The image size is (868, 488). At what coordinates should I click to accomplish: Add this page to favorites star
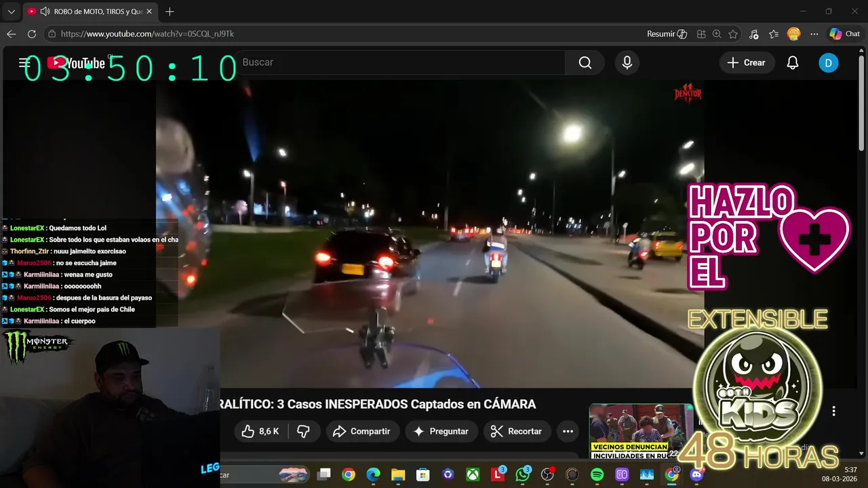733,34
